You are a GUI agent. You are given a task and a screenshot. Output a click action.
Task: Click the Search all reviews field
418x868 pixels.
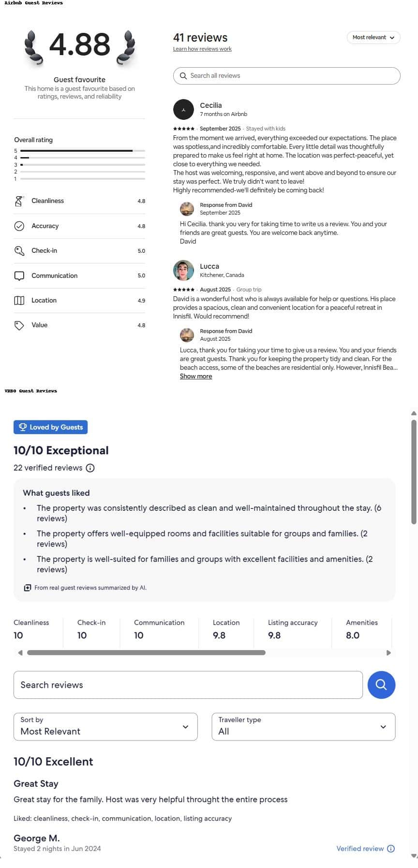pyautogui.click(x=286, y=76)
